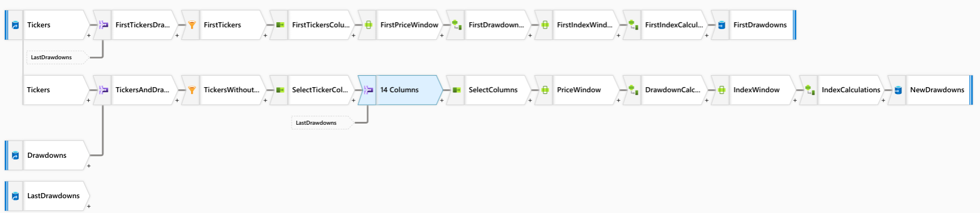980x213 pixels.
Task: Click the sink icon on NewDrawdowns node
Action: 898,90
